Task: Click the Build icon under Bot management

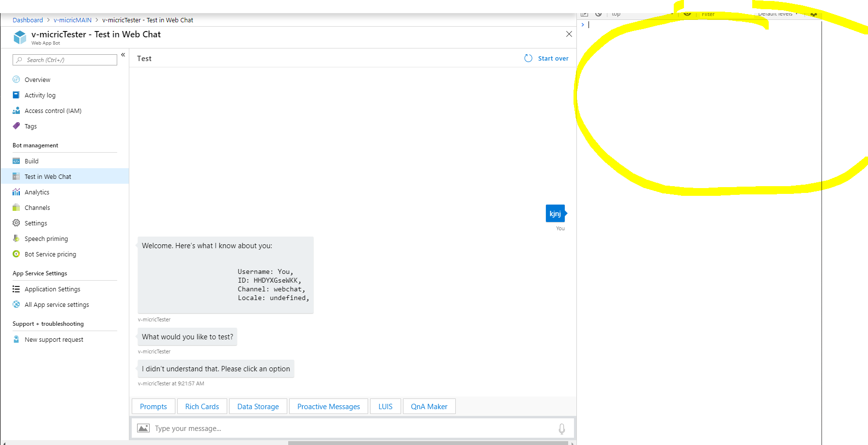Action: (16, 160)
